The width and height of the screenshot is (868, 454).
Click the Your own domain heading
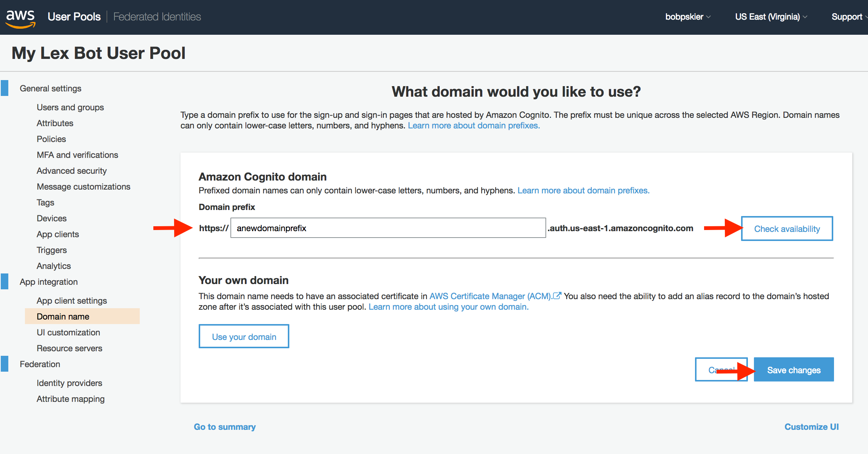point(244,280)
